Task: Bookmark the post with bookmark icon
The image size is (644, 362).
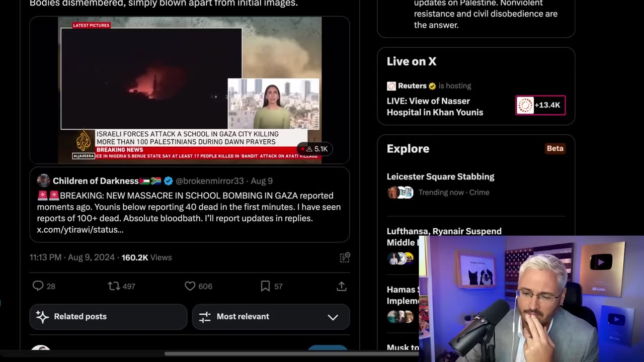Action: click(x=265, y=286)
